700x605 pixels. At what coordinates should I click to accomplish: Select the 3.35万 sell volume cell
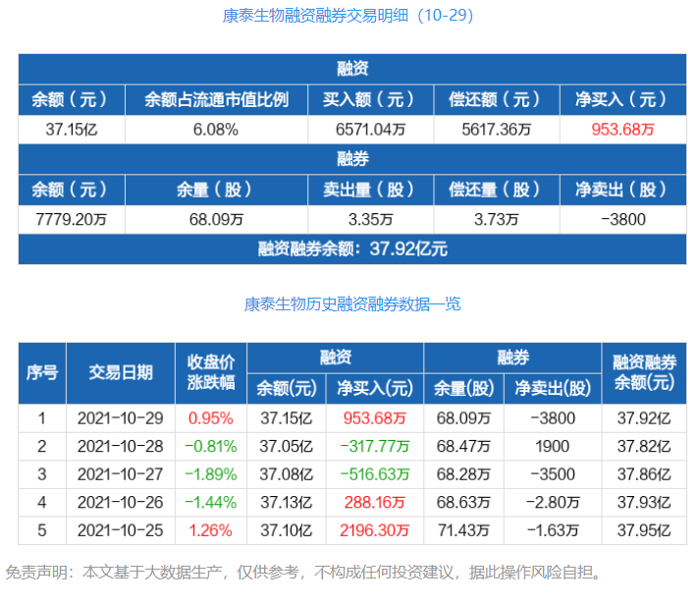pos(370,219)
